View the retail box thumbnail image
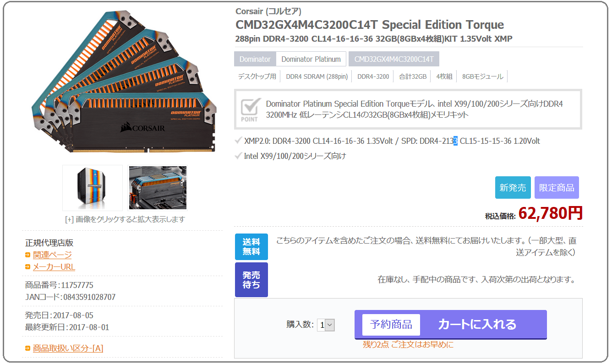The image size is (612, 364). [93, 188]
